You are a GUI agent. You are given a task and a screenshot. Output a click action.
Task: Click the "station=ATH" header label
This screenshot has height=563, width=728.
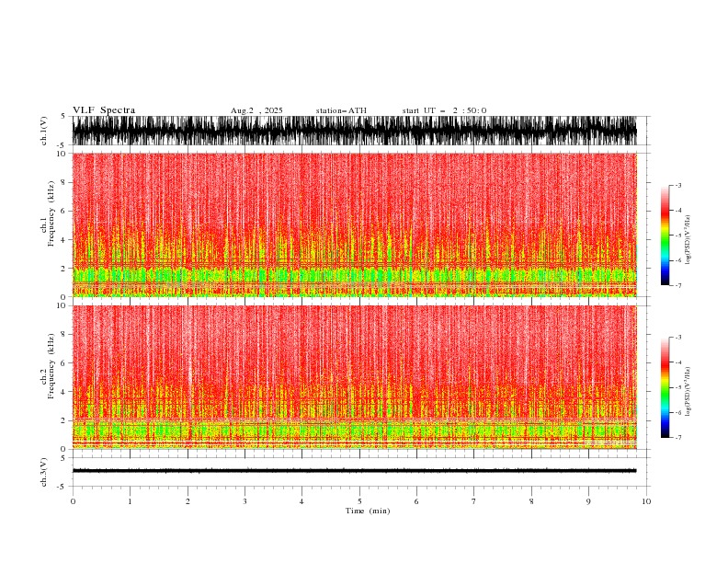click(x=341, y=110)
